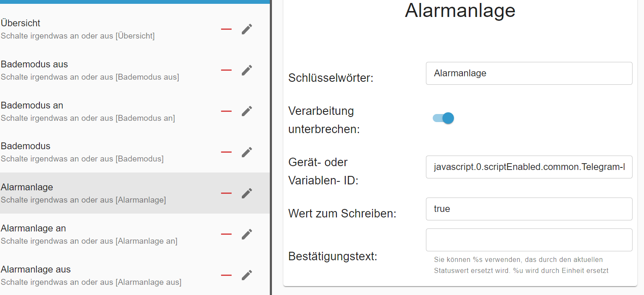The height and width of the screenshot is (295, 644).
Task: Open editor for Bademodus rule
Action: (247, 152)
